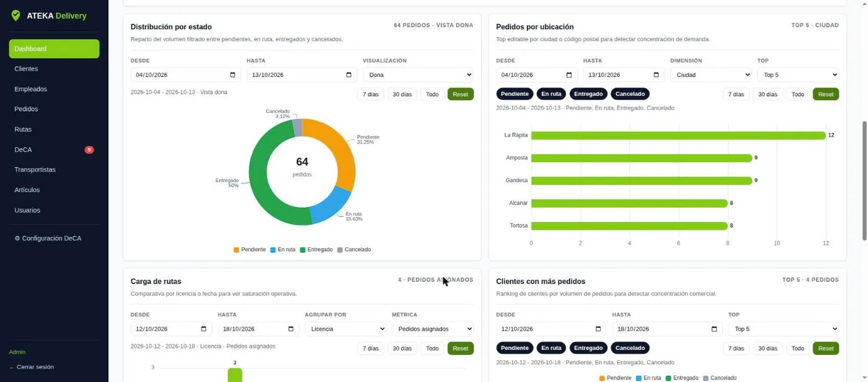This screenshot has width=868, height=382.
Task: Click 30 días in Pedidos por ubicación
Action: [768, 94]
